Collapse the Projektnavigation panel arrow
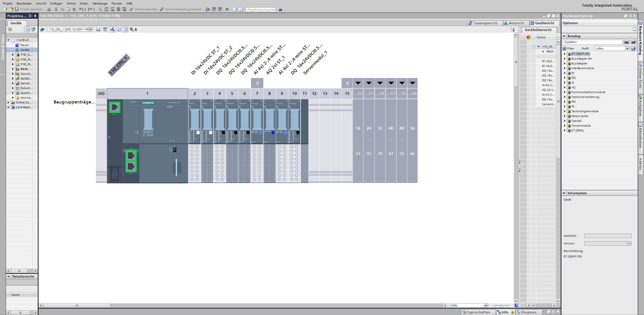This screenshot has height=315, width=644. 35,16
